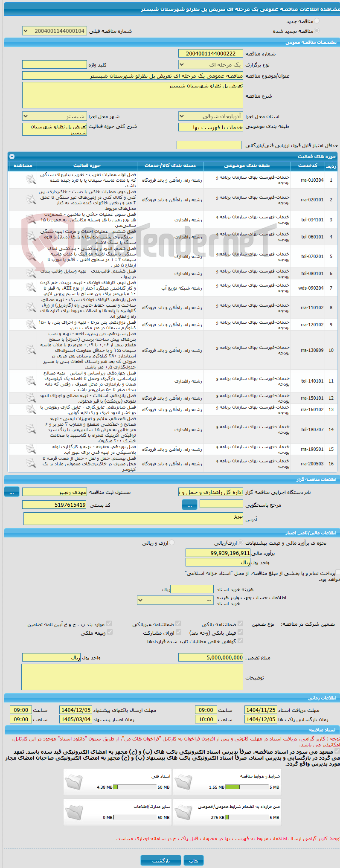The height and width of the screenshot is (868, 340).
Task: Open the اسناد فنی folder icon
Action: (x=74, y=782)
